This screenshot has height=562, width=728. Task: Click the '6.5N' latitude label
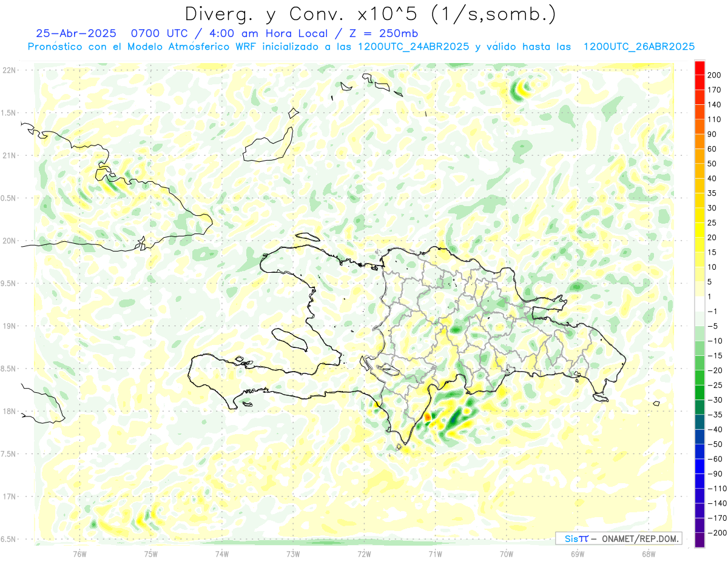8,539
